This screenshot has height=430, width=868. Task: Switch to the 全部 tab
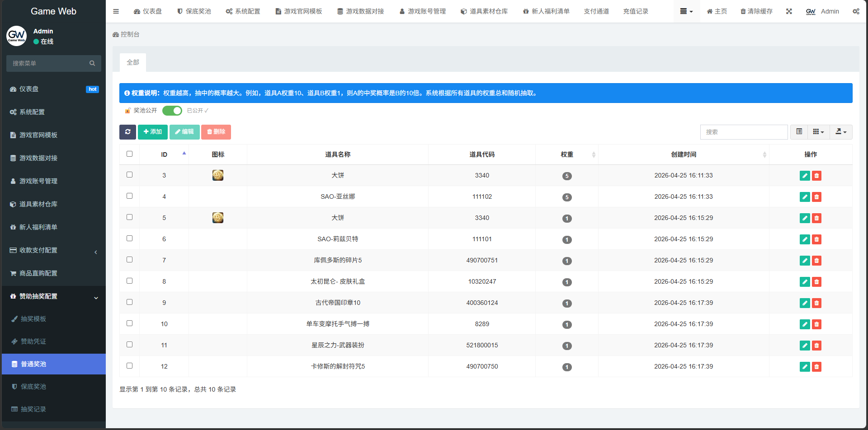[132, 62]
